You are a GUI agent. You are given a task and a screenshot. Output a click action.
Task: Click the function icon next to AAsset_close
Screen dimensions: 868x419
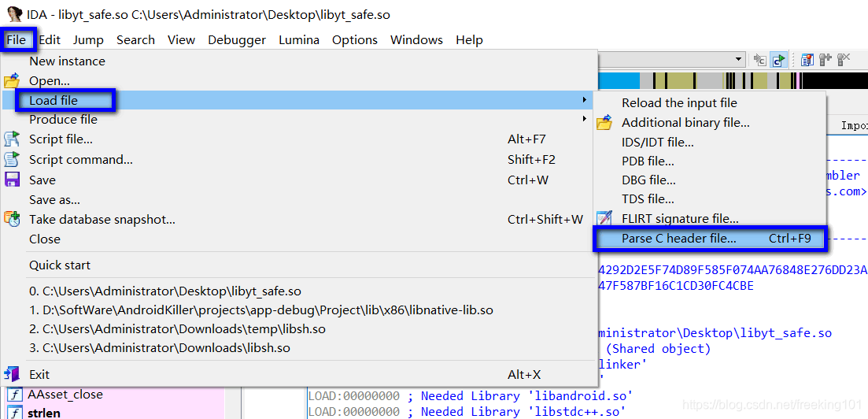15,395
